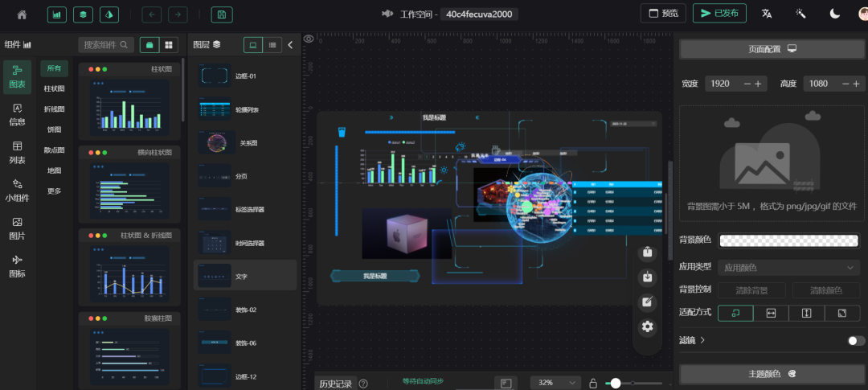868x390 pixels.
Task: Go to the home page icon
Action: (x=23, y=14)
